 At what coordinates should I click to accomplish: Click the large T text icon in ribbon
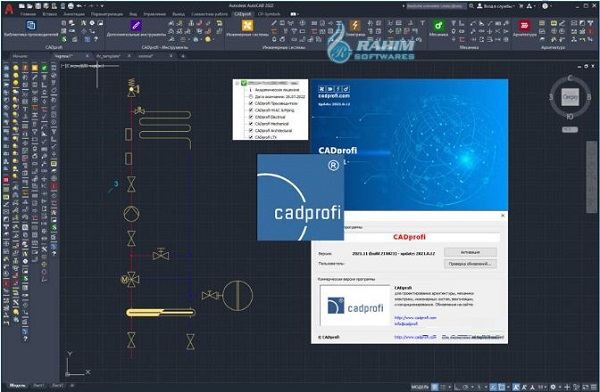(x=422, y=23)
